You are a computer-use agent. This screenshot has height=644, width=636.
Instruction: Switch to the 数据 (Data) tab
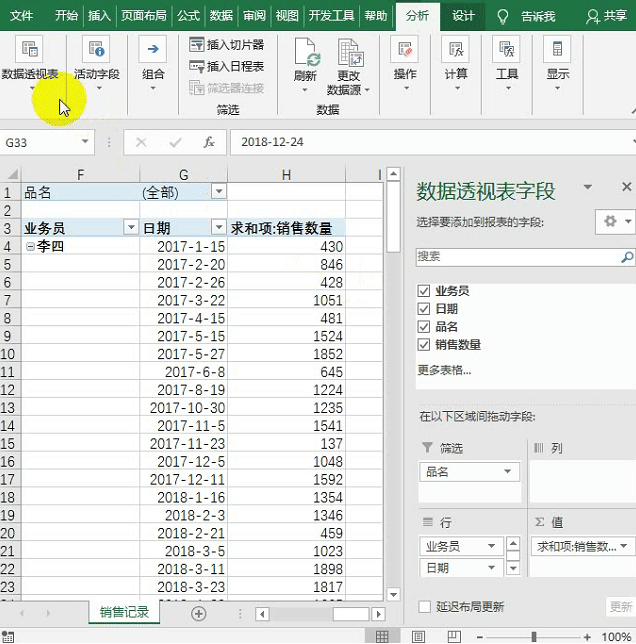(x=221, y=16)
